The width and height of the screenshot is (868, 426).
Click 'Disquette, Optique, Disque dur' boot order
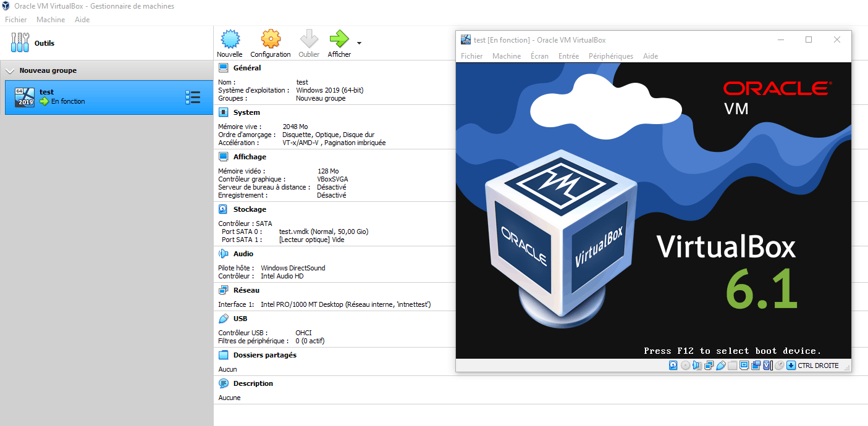pyautogui.click(x=328, y=135)
